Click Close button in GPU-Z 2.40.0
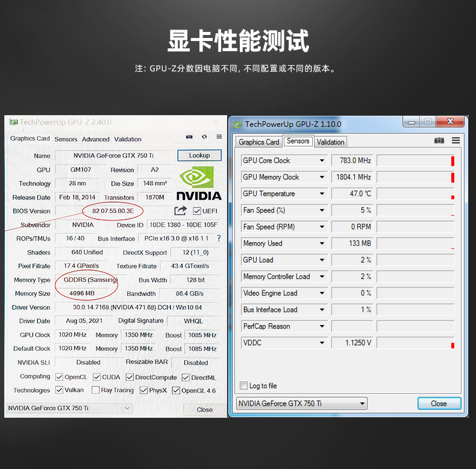The image size is (476, 469). (205, 409)
